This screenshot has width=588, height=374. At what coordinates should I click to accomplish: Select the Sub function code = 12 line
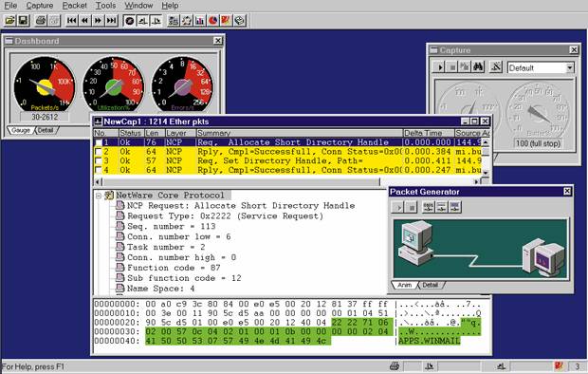coord(184,278)
